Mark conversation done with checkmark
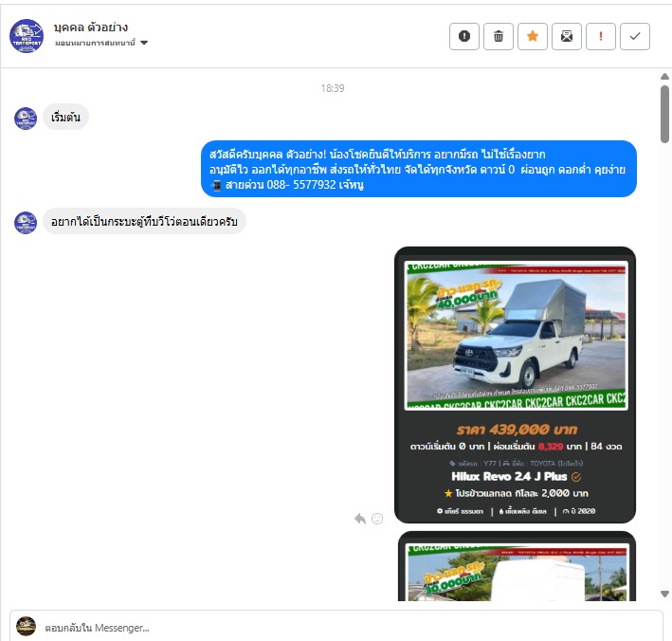Screen dimensions: 672x641 click(635, 36)
